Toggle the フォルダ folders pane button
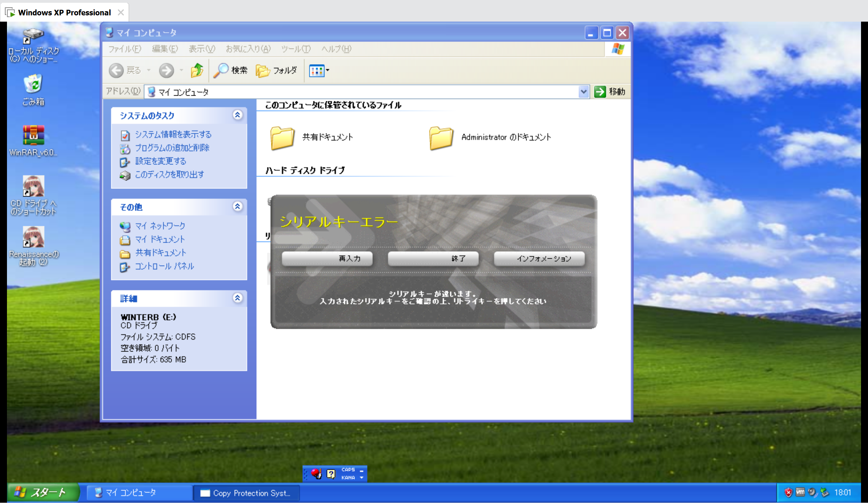The height and width of the screenshot is (503, 868). [277, 71]
